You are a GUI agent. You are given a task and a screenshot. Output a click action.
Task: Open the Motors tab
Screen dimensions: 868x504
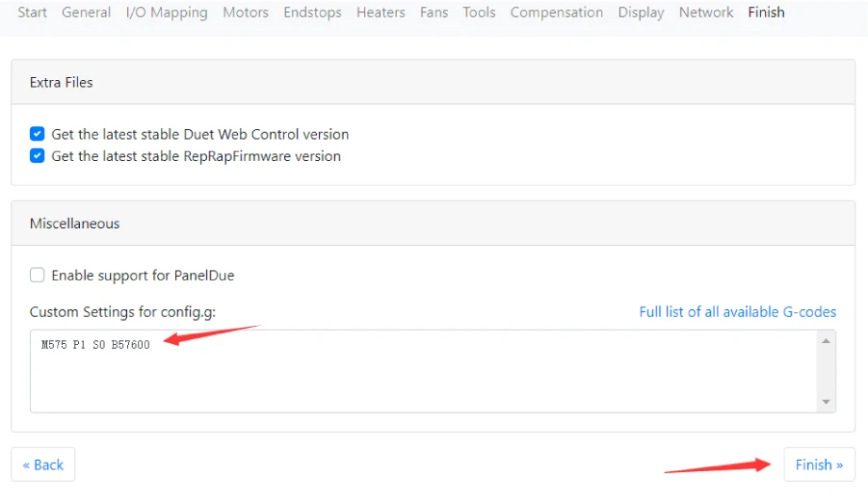[246, 13]
